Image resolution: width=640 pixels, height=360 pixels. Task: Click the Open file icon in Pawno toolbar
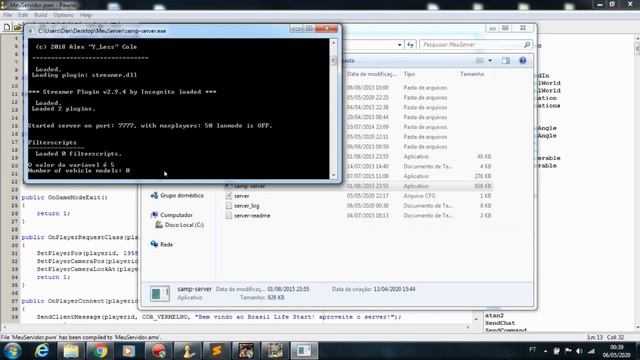tap(17, 27)
